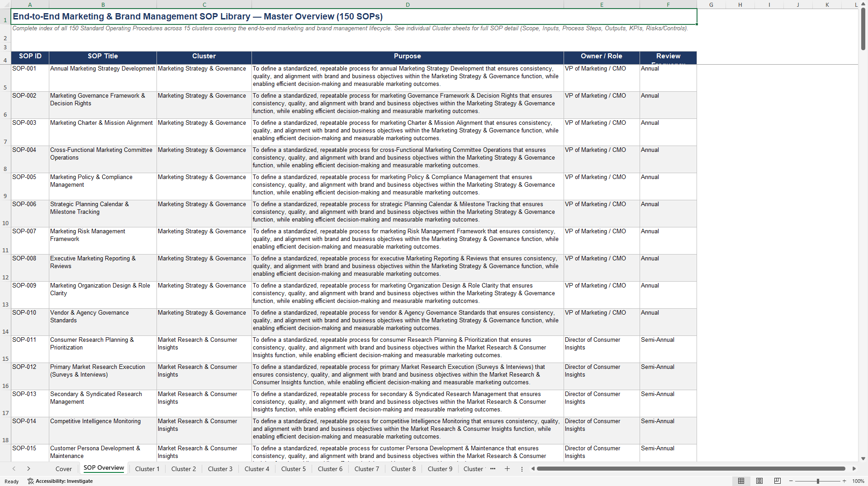
Task: Select cell 'Competitive Intelligence Monitoring'
Action: 103,430
